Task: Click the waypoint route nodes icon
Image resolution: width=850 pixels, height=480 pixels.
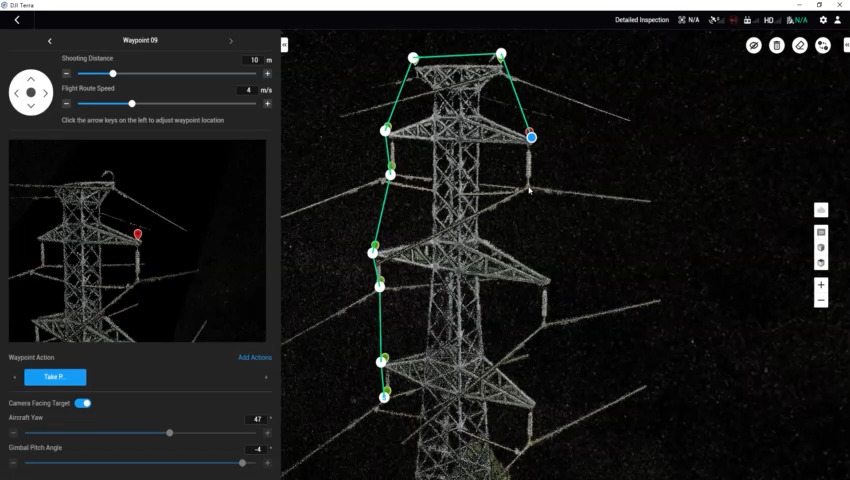Action: click(822, 45)
